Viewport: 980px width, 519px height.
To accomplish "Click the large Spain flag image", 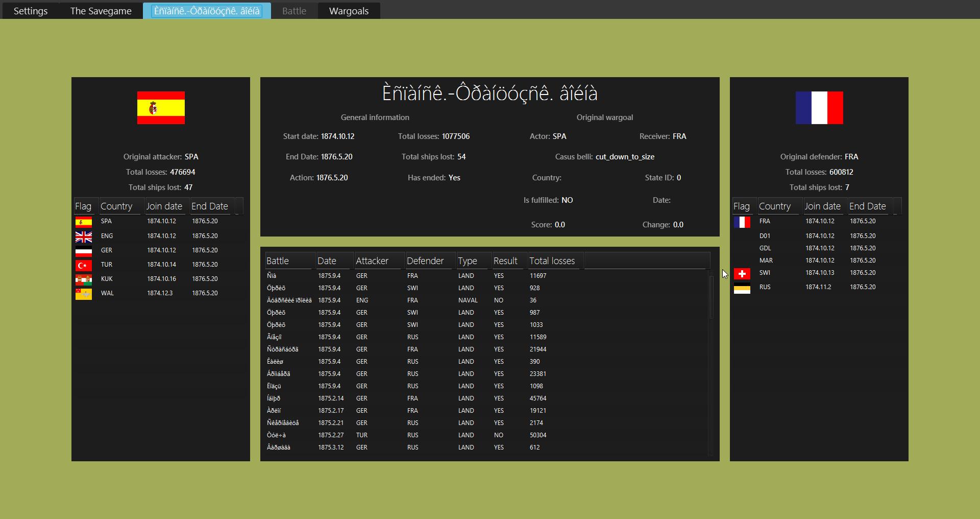I will point(161,108).
